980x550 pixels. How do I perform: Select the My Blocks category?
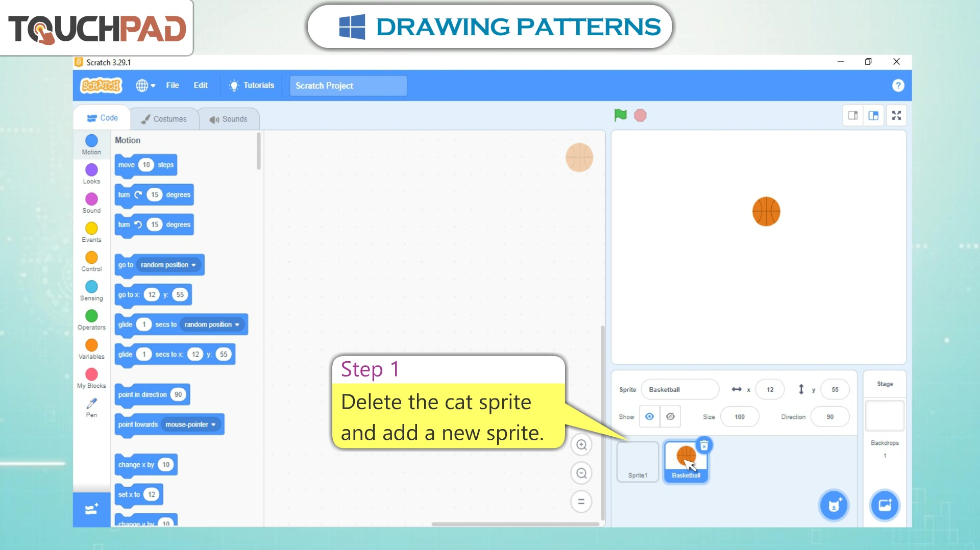point(91,378)
